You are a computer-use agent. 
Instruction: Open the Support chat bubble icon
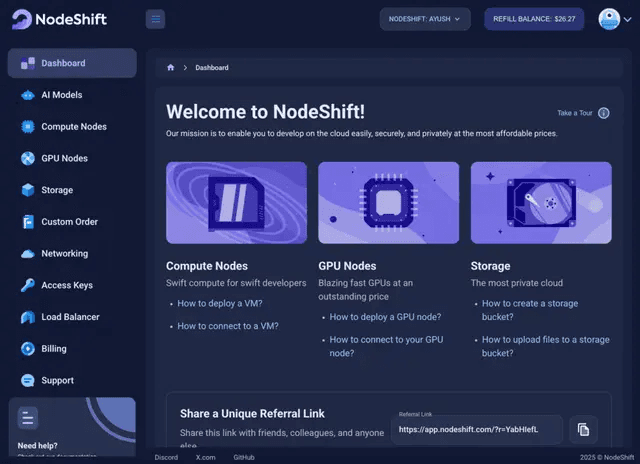point(28,380)
